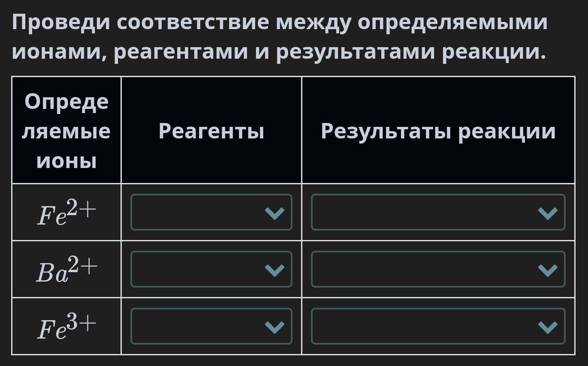The width and height of the screenshot is (588, 366).
Task: Click the 'Проведи соответствие' instruction heading
Action: click(279, 36)
